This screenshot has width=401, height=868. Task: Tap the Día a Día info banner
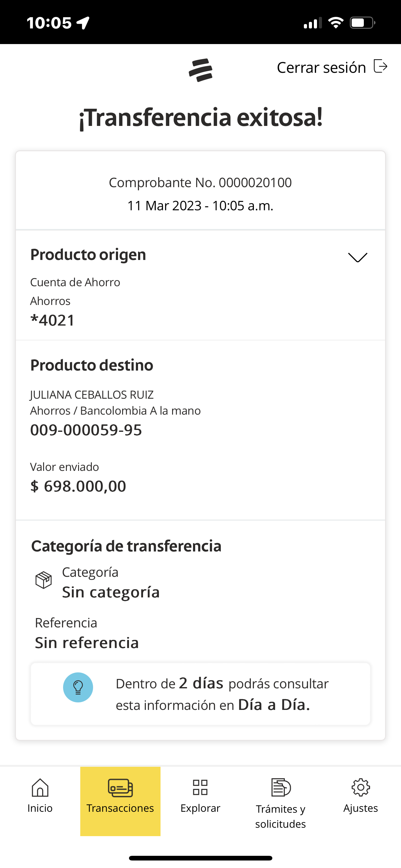click(x=200, y=694)
